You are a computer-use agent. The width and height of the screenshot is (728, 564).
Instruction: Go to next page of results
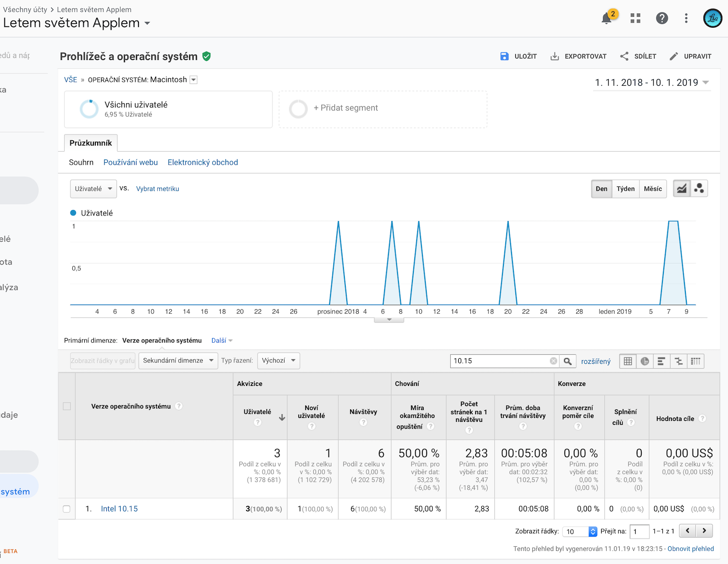click(x=704, y=530)
